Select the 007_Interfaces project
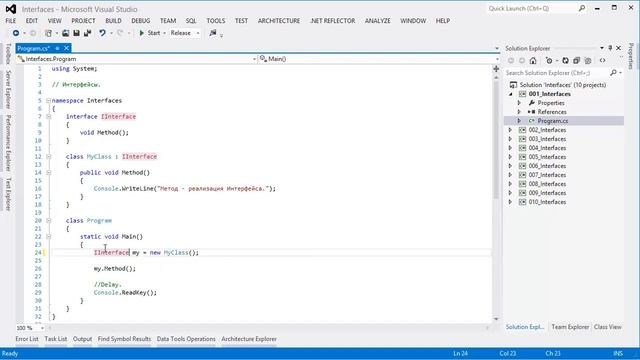The image size is (640, 360). click(547, 175)
